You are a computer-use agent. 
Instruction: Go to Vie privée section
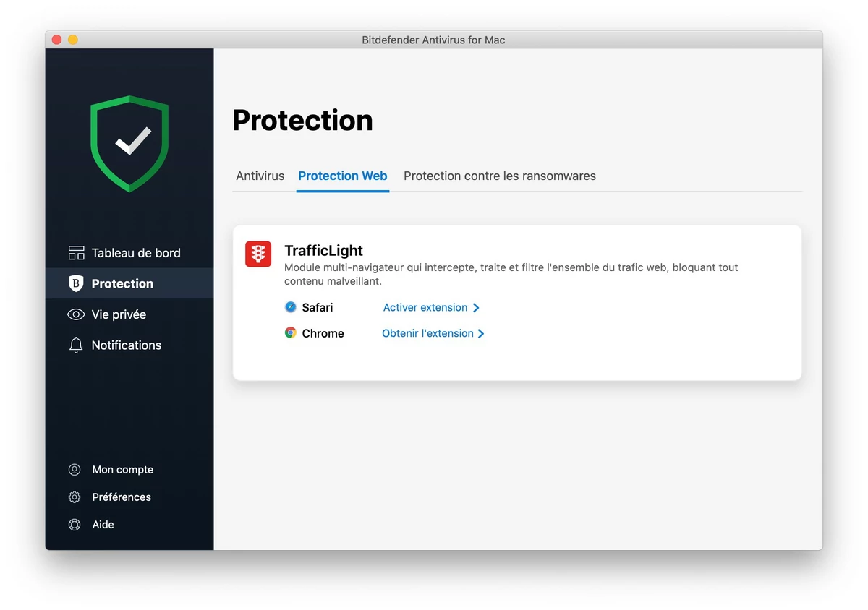129,314
